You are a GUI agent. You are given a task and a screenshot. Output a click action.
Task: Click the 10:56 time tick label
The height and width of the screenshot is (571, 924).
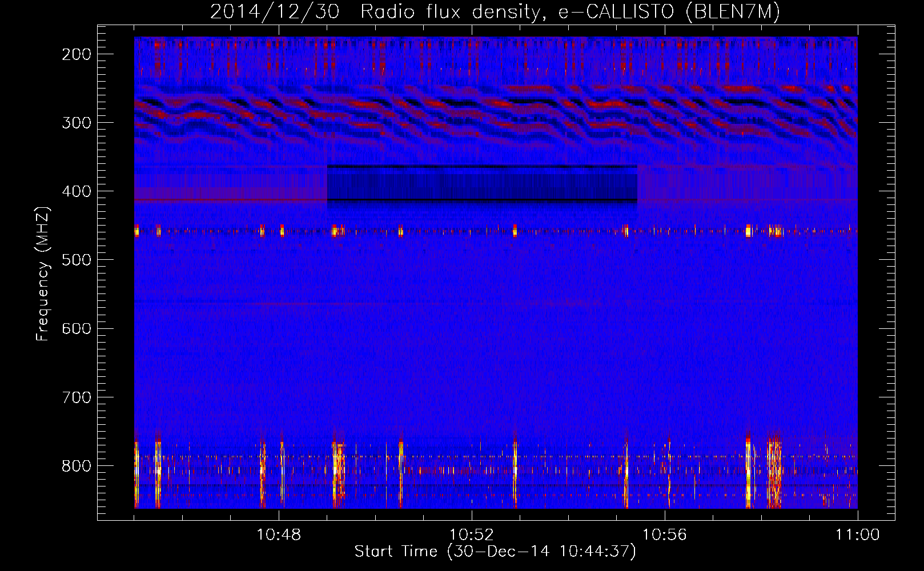665,535
